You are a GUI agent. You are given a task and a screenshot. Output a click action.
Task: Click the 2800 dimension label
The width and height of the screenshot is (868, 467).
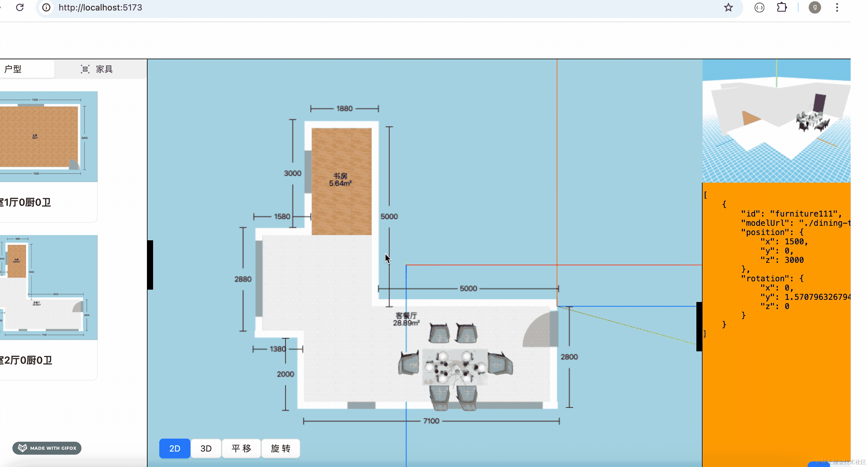coord(569,357)
